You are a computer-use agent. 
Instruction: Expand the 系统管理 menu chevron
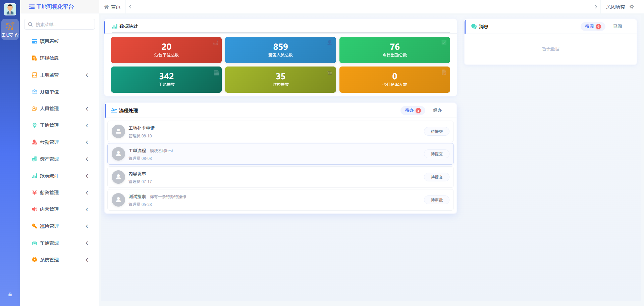tap(87, 260)
